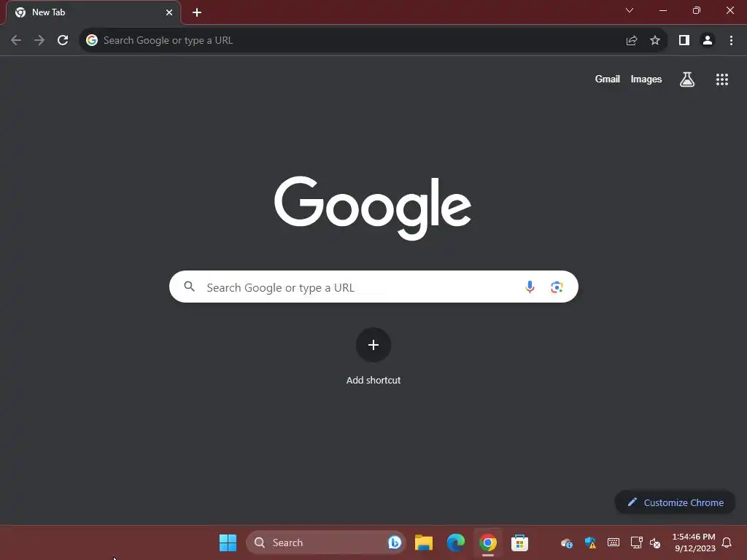Close the New Tab tab
The height and width of the screenshot is (560, 747).
169,12
